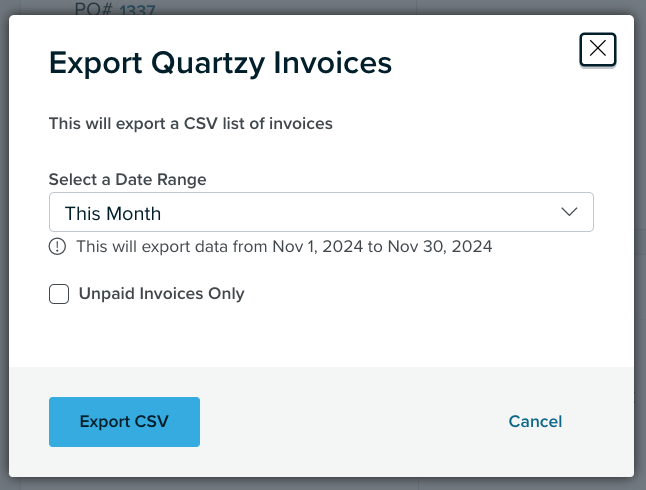Click the 'This Month' selected value text

point(113,213)
